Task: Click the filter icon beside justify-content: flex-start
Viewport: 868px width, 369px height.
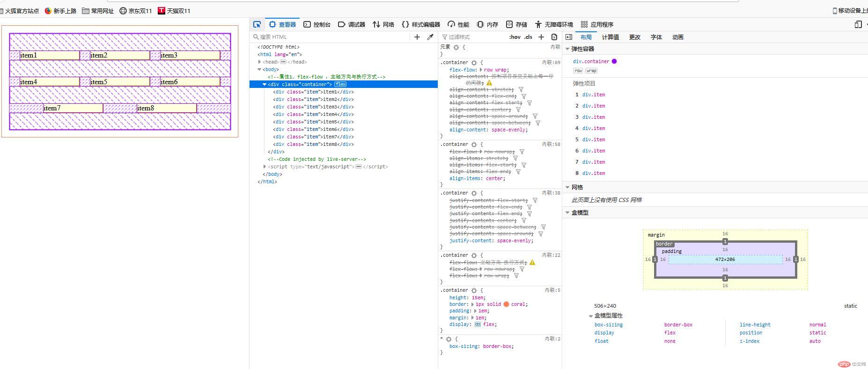Action: click(x=535, y=200)
